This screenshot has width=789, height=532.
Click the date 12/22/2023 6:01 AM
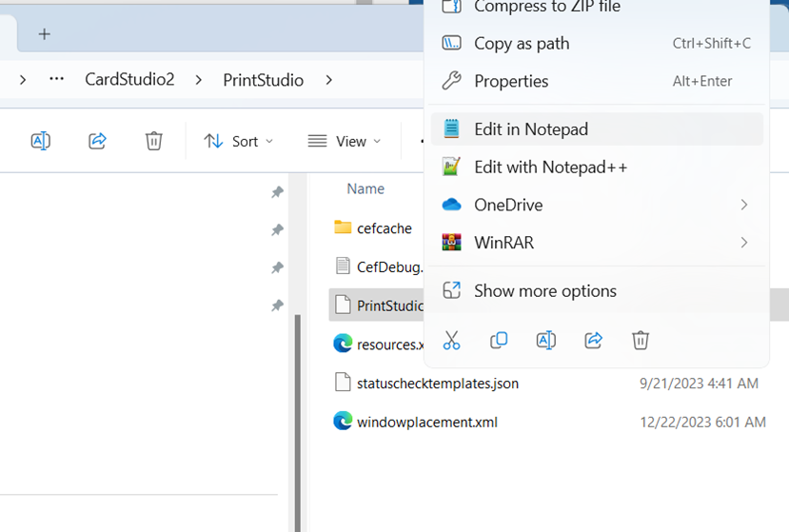click(x=703, y=423)
